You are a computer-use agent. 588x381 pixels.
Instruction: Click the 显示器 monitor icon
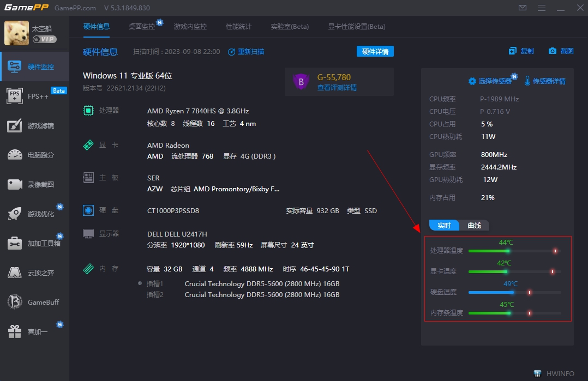coord(88,234)
